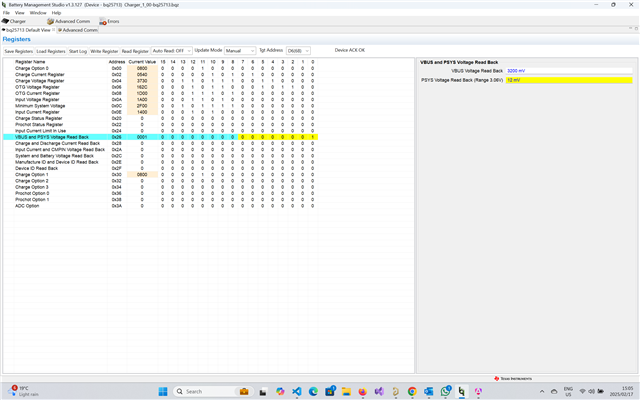Open OneDrive cloud tray icon
Image resolution: width=640 pixels, height=400 pixels.
pyautogui.click(x=554, y=391)
